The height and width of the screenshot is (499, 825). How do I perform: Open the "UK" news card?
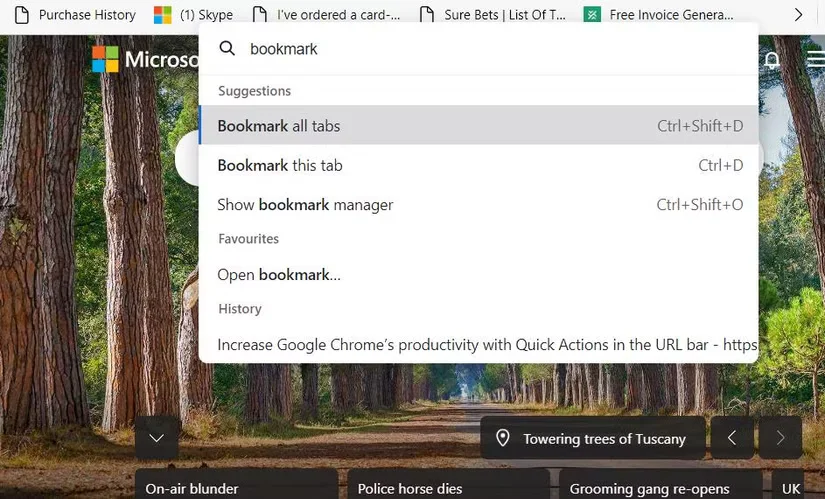tap(788, 484)
